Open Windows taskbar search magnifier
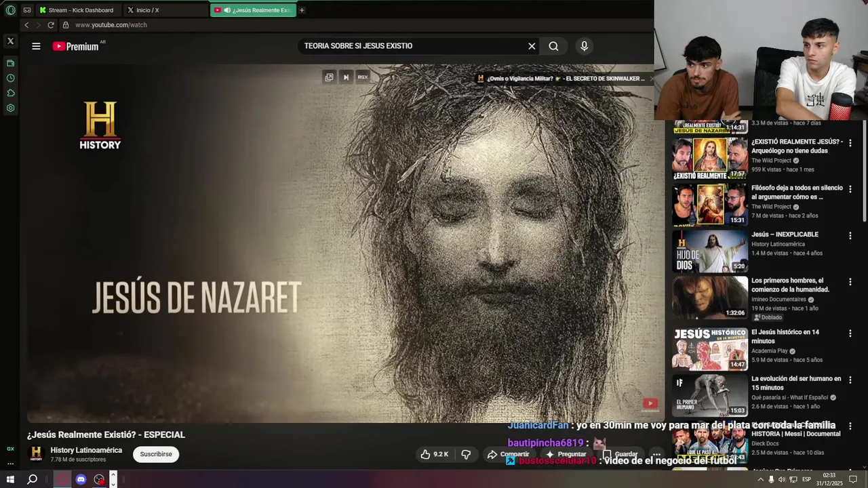This screenshot has height=488, width=868. (32, 479)
